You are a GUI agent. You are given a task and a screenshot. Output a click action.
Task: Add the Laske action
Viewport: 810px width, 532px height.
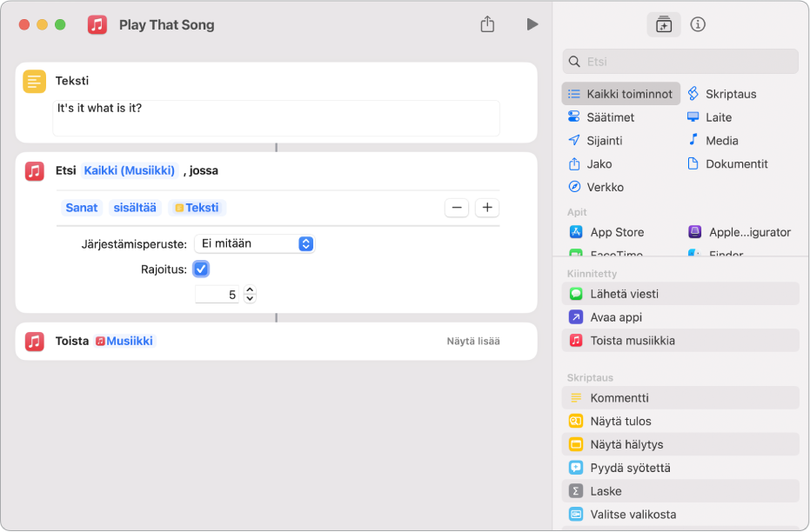pos(680,491)
